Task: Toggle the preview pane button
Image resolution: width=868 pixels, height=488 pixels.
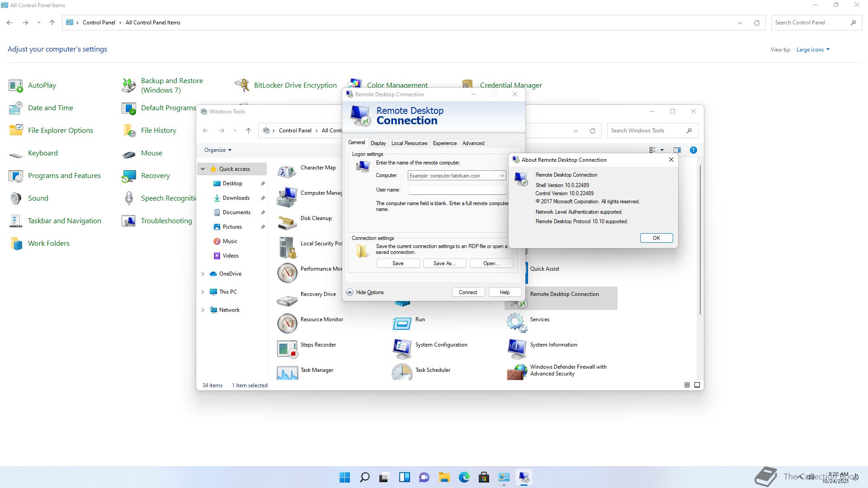Action: 677,150
